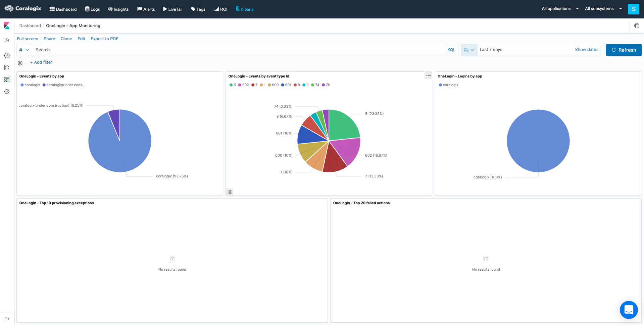The width and height of the screenshot is (644, 325).
Task: Open the Management gear icon in sidebar
Action: pos(7,92)
